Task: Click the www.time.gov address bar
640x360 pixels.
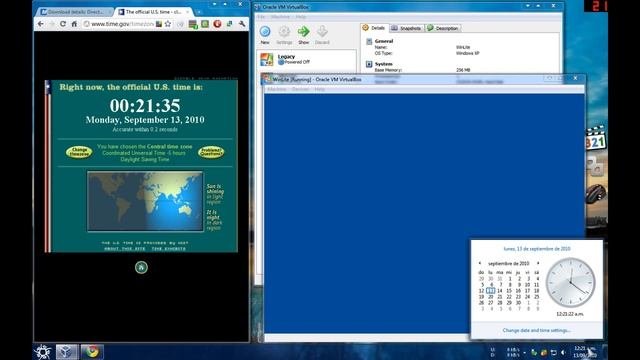Action: coord(122,24)
